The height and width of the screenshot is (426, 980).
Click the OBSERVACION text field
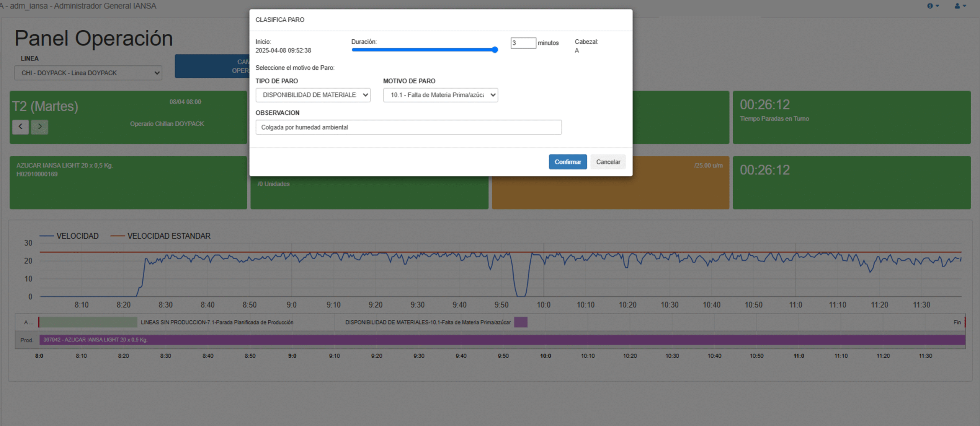(408, 127)
